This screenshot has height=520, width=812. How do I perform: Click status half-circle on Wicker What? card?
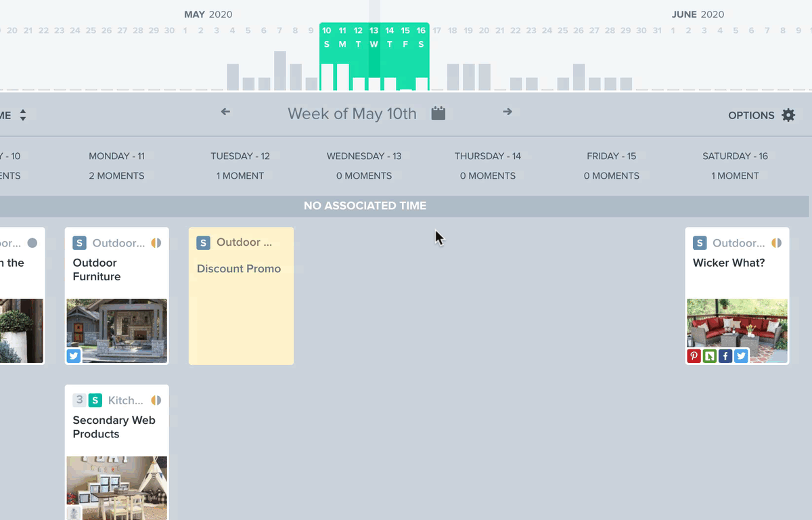776,243
